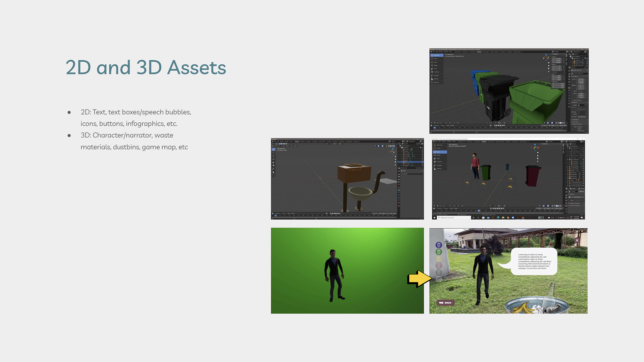The width and height of the screenshot is (644, 362).
Task: Click the pan hand gizmo in banana Blender viewport
Action: [538, 156]
